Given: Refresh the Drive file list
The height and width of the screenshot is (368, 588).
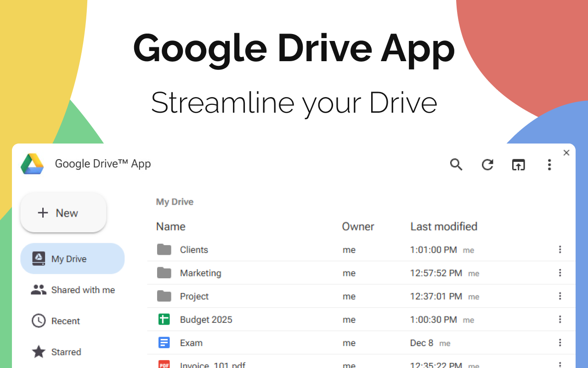Looking at the screenshot, I should pyautogui.click(x=487, y=165).
